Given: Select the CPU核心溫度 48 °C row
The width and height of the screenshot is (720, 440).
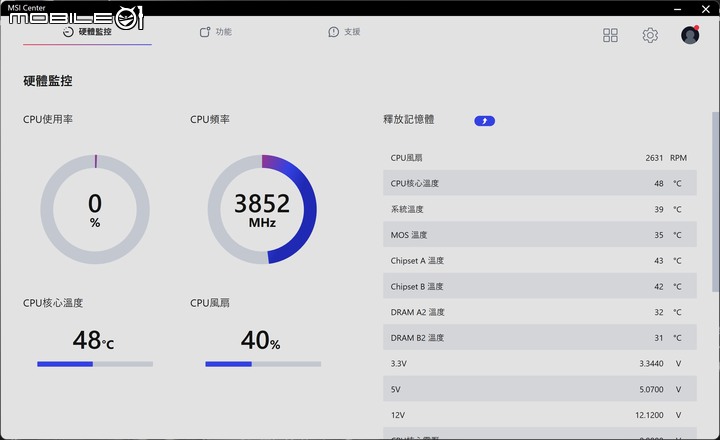Looking at the screenshot, I should tap(540, 183).
